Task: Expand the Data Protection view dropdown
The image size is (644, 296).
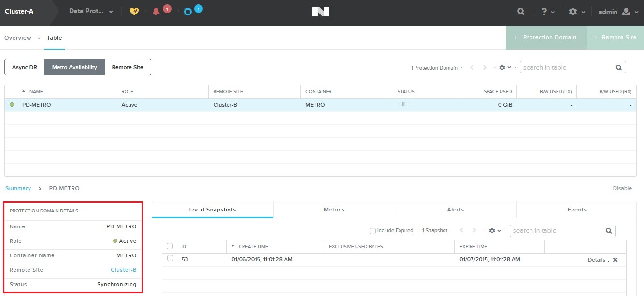Action: tap(91, 11)
